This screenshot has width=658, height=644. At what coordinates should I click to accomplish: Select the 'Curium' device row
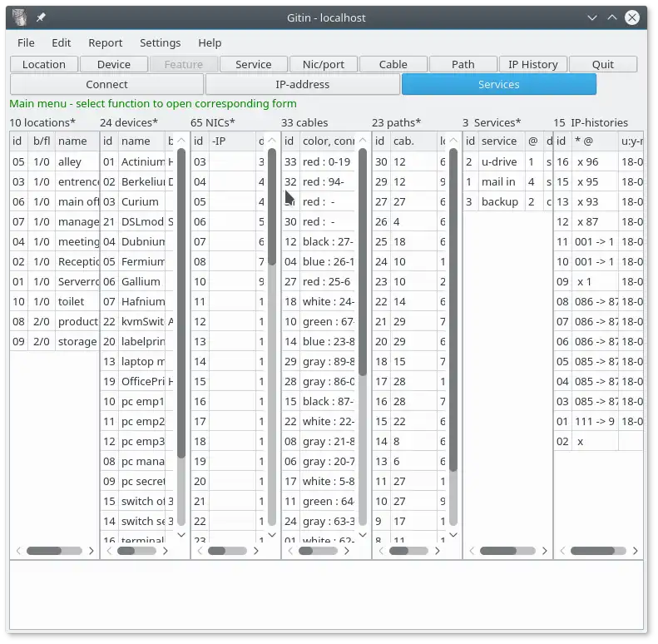tap(137, 202)
